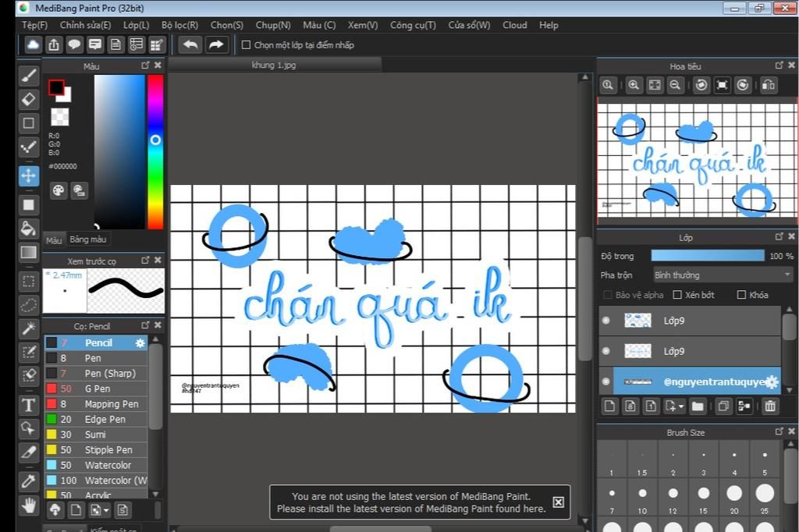Close the Hoa tiêu navigator panel
Image resolution: width=799 pixels, height=532 pixels.
click(791, 66)
